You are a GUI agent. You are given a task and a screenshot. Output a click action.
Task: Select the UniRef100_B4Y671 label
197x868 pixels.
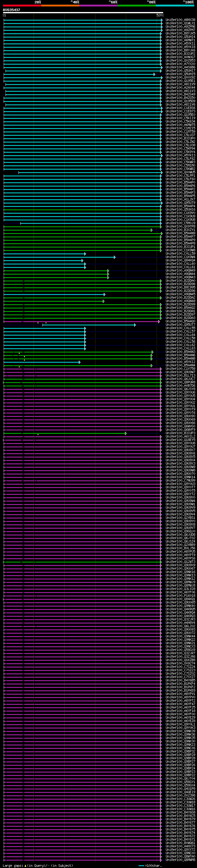180,839
